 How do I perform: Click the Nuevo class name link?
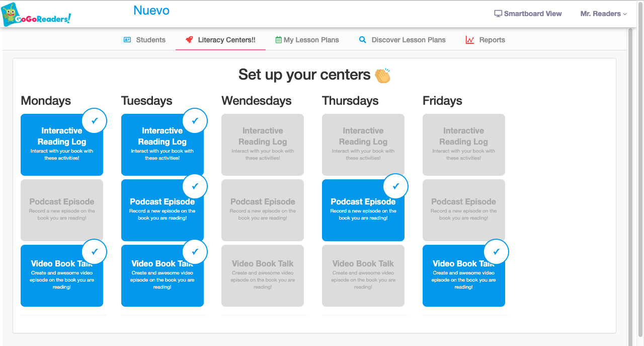pos(151,10)
